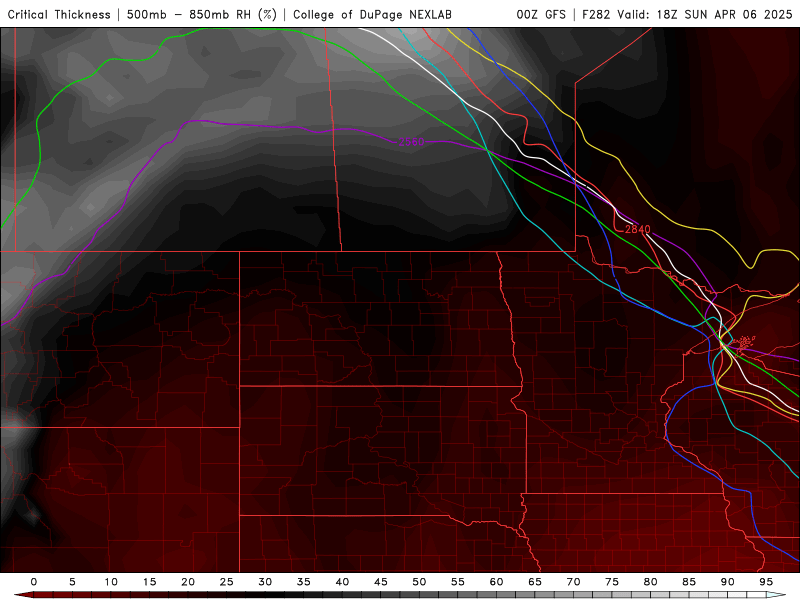The height and width of the screenshot is (600, 800).
Task: Click the colorbar value "50"
Action: pos(419,582)
